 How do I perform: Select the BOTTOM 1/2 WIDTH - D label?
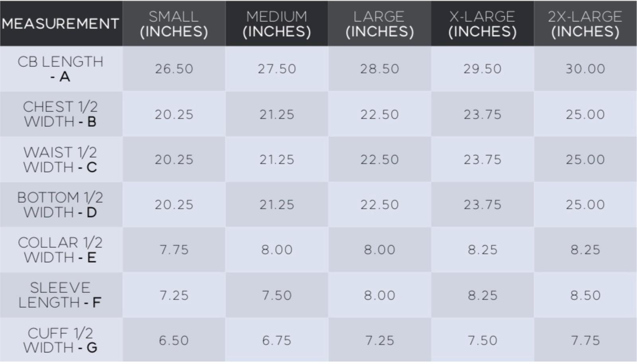(61, 204)
